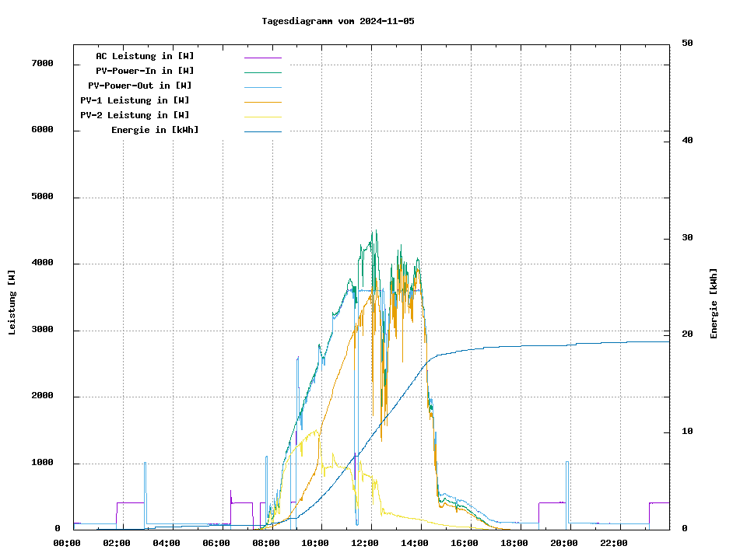Click the PV-1 Leistung legend entry text
This screenshot has height=560, width=747.
[135, 100]
